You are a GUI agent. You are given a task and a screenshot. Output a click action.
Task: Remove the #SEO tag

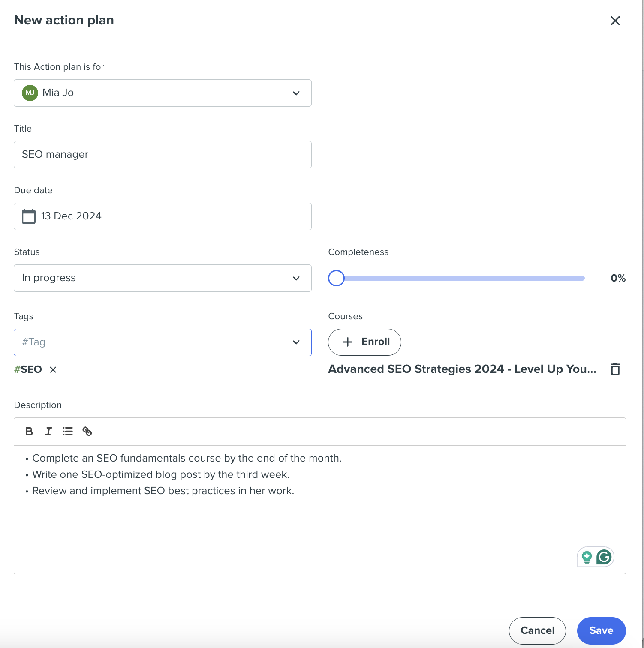click(x=53, y=369)
